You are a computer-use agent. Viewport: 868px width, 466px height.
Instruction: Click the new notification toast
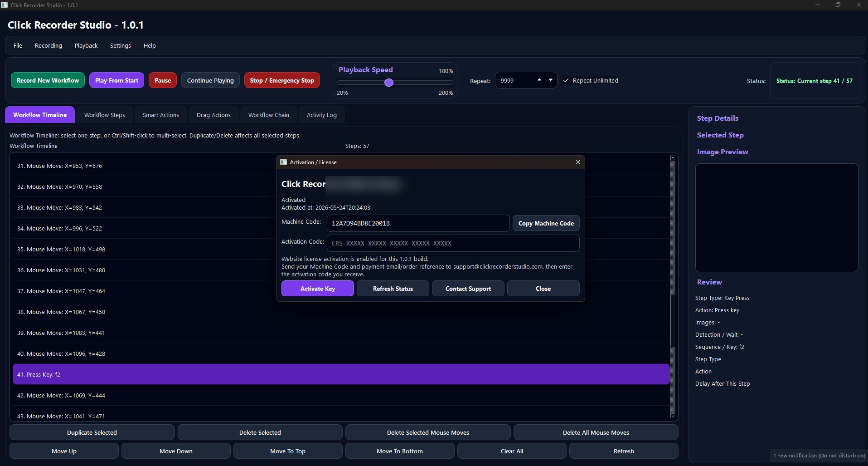click(x=819, y=456)
